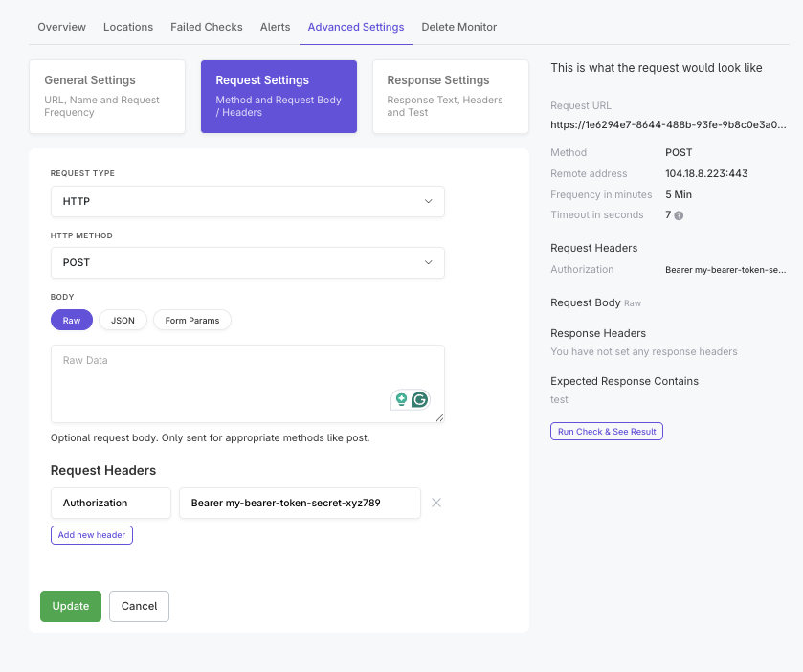Image resolution: width=803 pixels, height=672 pixels.
Task: Click 'Expected Response Contains' heading
Action: pyautogui.click(x=624, y=381)
